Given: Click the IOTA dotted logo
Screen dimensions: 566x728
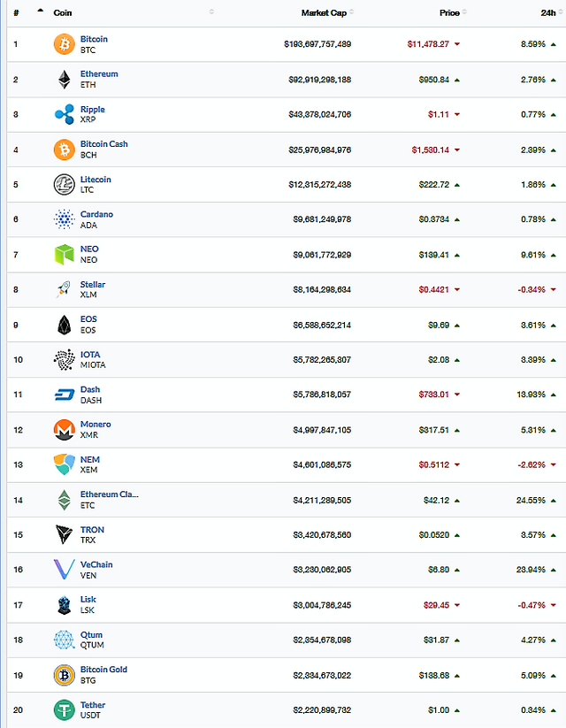Looking at the screenshot, I should (64, 359).
